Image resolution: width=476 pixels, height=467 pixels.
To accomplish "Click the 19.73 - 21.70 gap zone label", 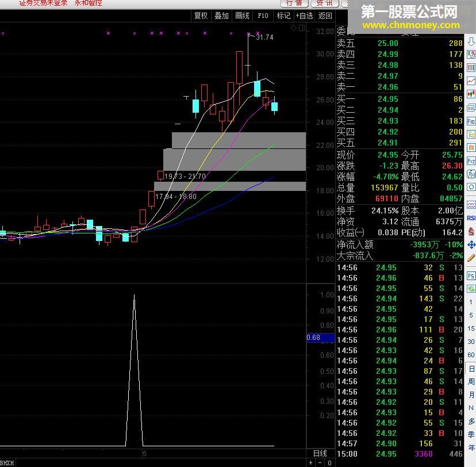I will [185, 177].
